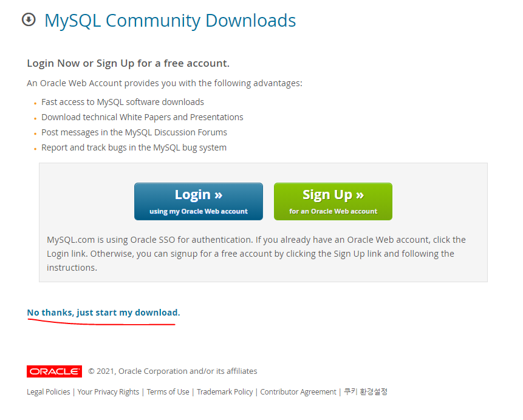The height and width of the screenshot is (420, 523).
Task: Click 'Report and track bugs in the MySQL bug system'
Action: click(x=134, y=147)
